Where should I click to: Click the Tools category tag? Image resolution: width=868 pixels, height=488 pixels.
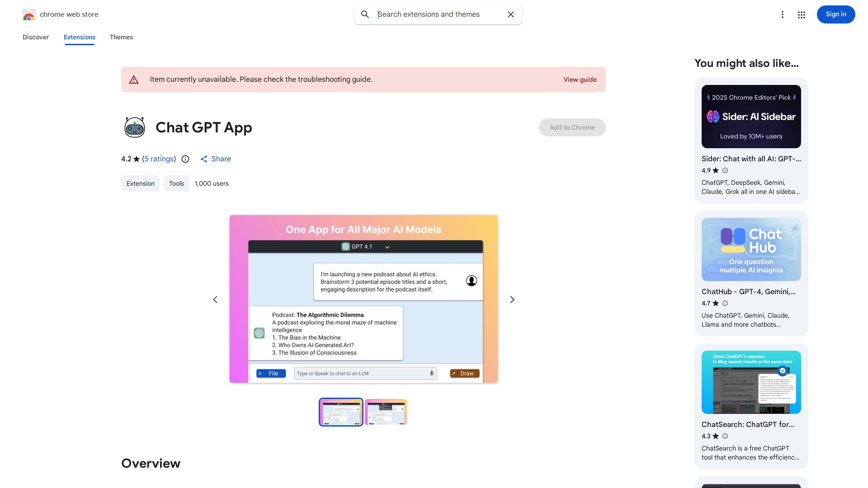click(176, 183)
